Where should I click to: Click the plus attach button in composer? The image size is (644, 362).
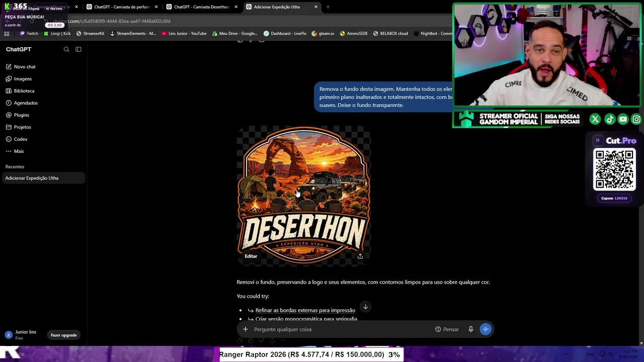click(246, 329)
